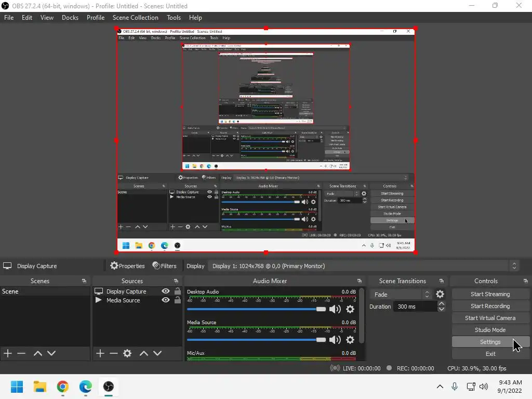Screen dimensions: 532x399
Task: Open source properties gear in Sources panel
Action: (127, 353)
